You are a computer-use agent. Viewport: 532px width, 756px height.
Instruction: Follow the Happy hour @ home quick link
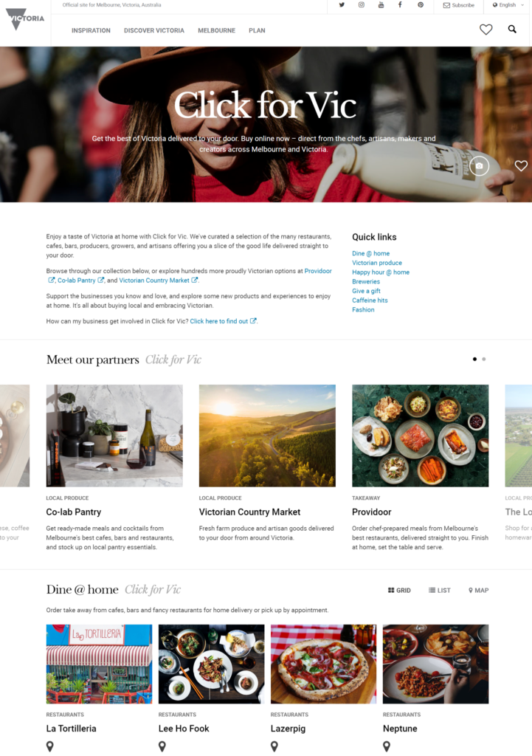381,272
